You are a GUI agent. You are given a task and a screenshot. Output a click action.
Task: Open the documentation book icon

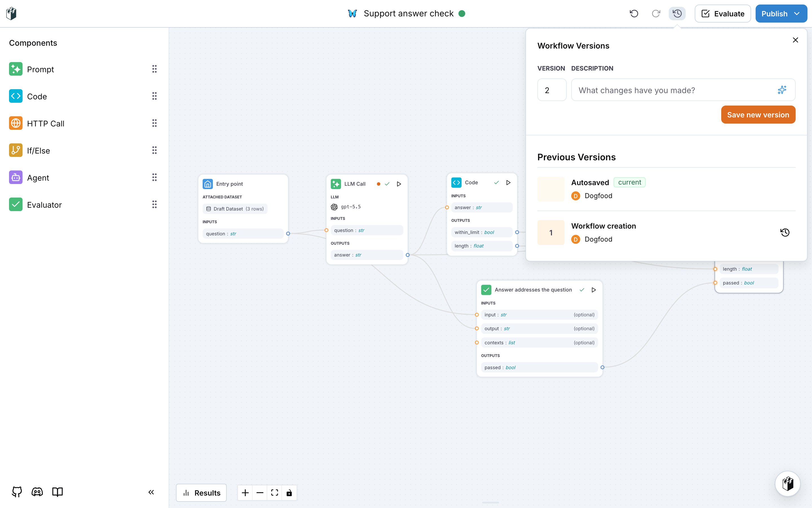pyautogui.click(x=58, y=492)
